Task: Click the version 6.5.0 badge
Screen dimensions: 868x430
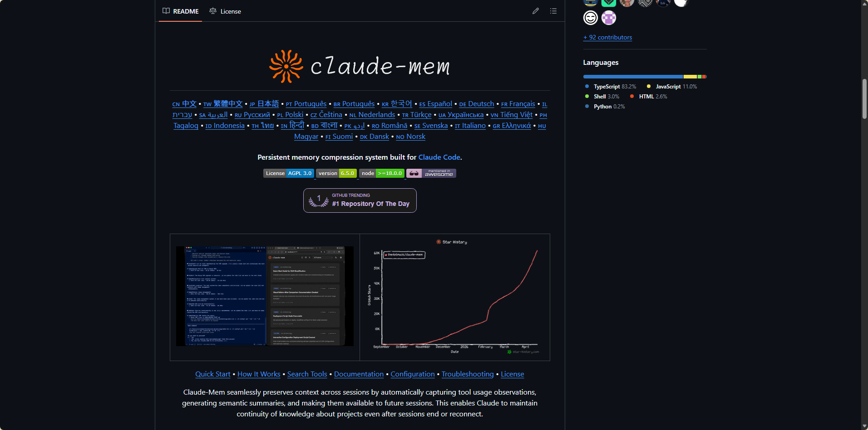Action: coord(336,173)
